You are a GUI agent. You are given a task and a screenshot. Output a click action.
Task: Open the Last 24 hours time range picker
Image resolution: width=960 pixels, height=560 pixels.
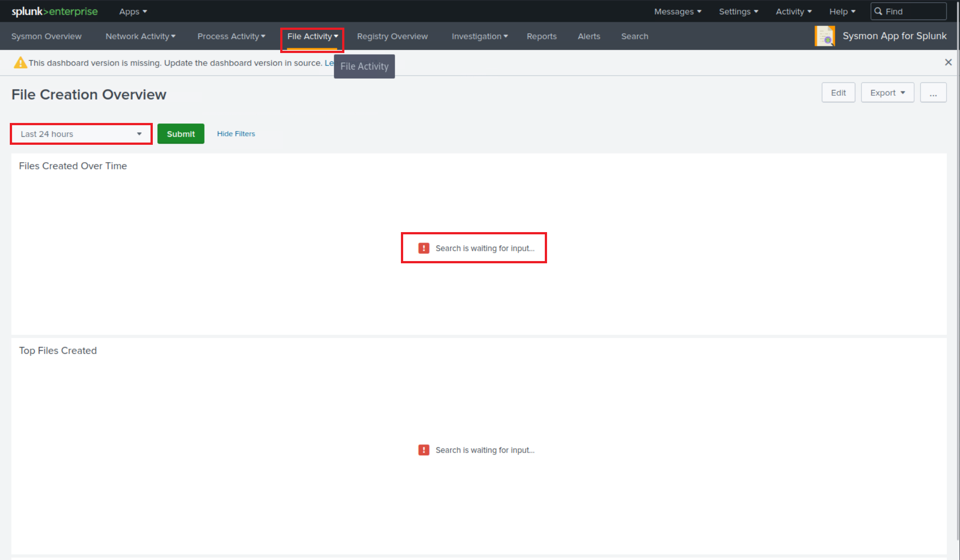pos(81,134)
